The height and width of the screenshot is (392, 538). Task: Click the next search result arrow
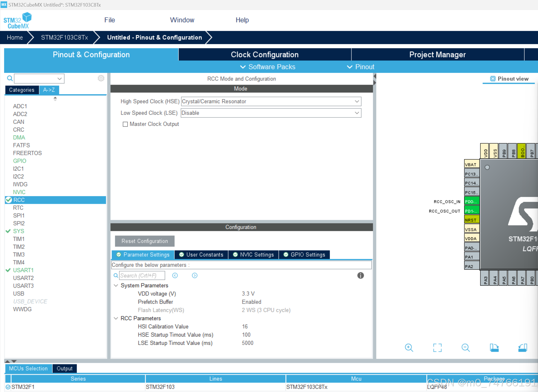[x=195, y=276]
